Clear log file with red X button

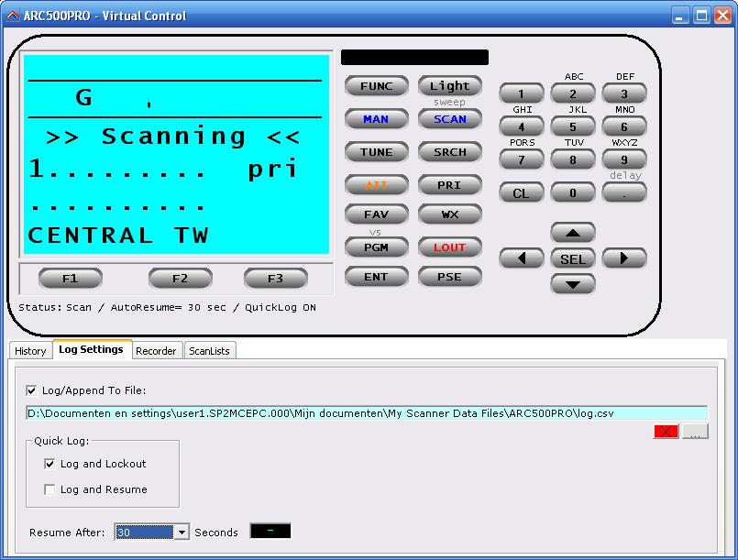[666, 431]
